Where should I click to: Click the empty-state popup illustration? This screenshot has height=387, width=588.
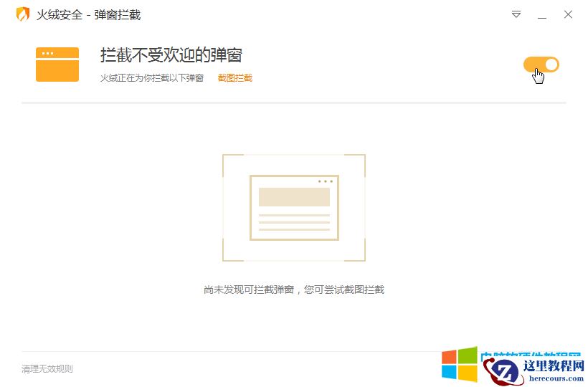click(294, 208)
